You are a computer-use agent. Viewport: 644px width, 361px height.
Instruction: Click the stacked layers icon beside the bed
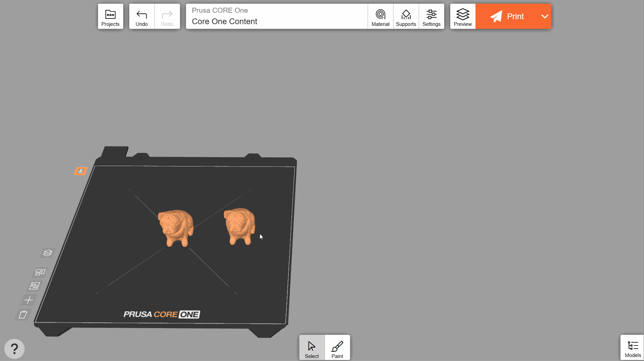[48, 253]
